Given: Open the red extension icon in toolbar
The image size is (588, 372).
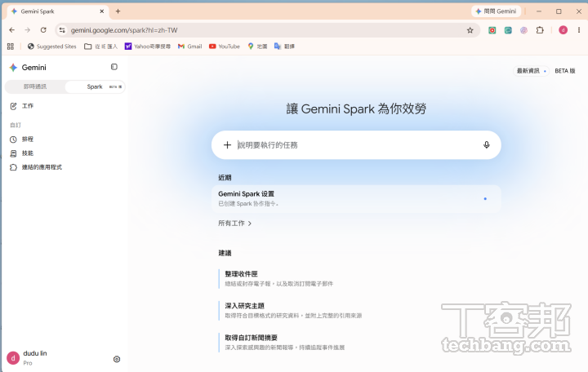Looking at the screenshot, I should click(x=492, y=30).
